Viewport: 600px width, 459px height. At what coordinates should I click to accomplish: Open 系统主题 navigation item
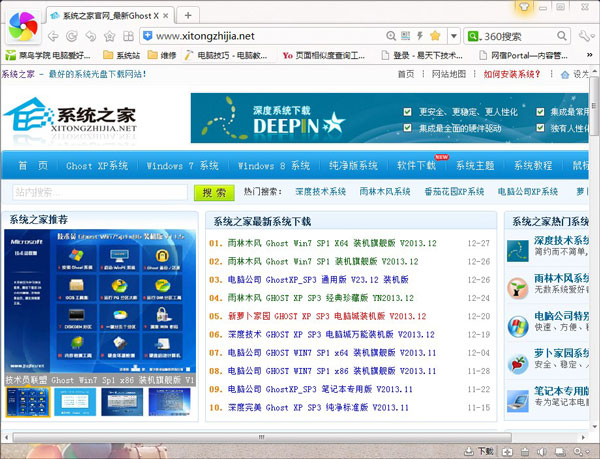[475, 166]
